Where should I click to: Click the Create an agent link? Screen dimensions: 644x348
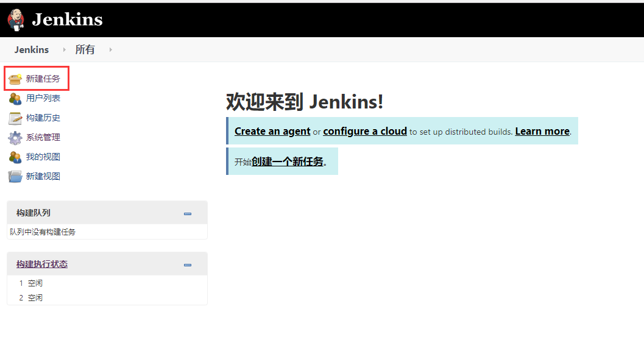point(272,132)
